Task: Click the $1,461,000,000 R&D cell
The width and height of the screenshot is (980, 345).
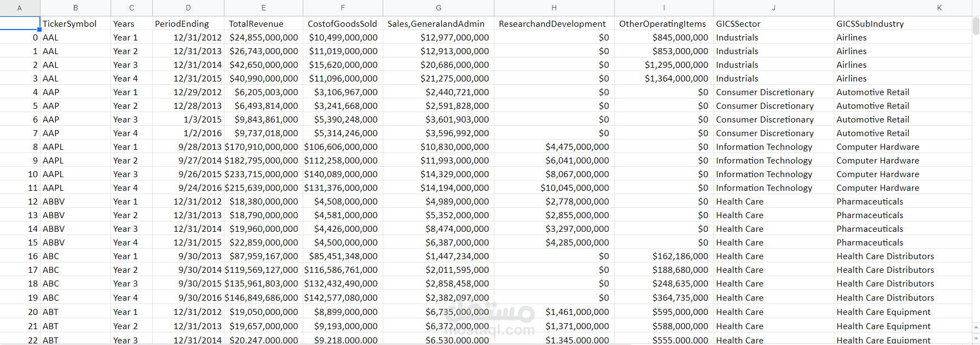Action: (554, 312)
